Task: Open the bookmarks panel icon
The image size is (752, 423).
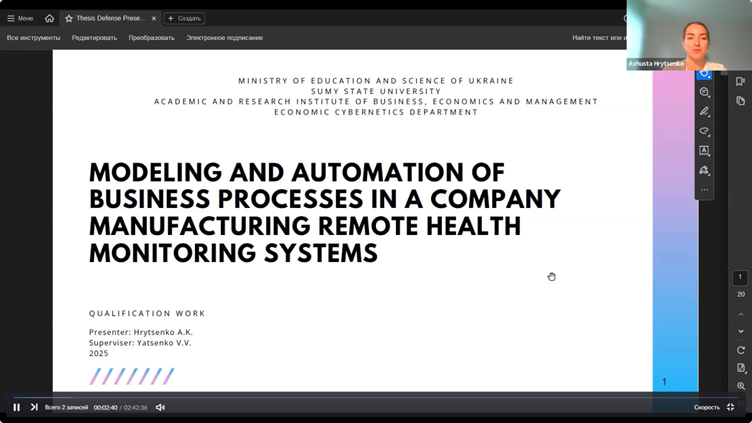Action: [x=740, y=81]
